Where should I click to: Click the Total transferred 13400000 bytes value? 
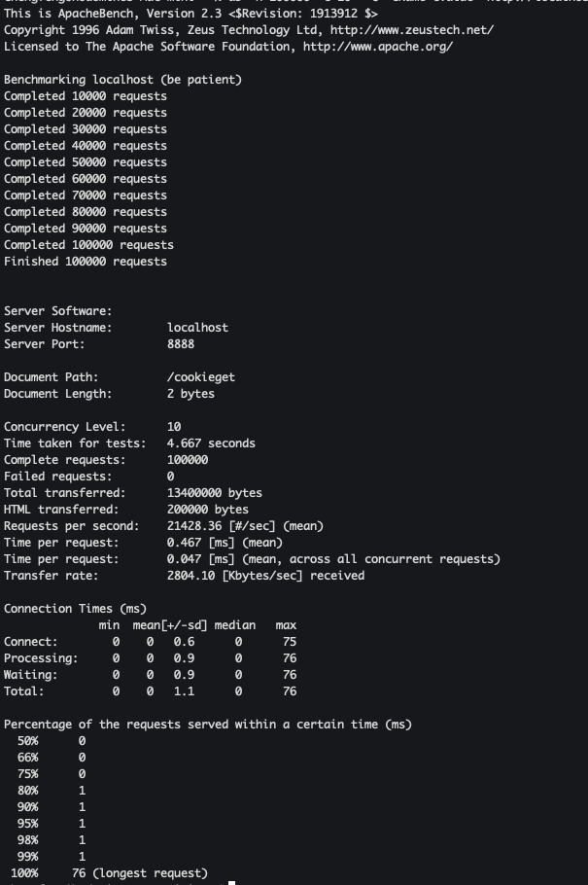coord(215,493)
